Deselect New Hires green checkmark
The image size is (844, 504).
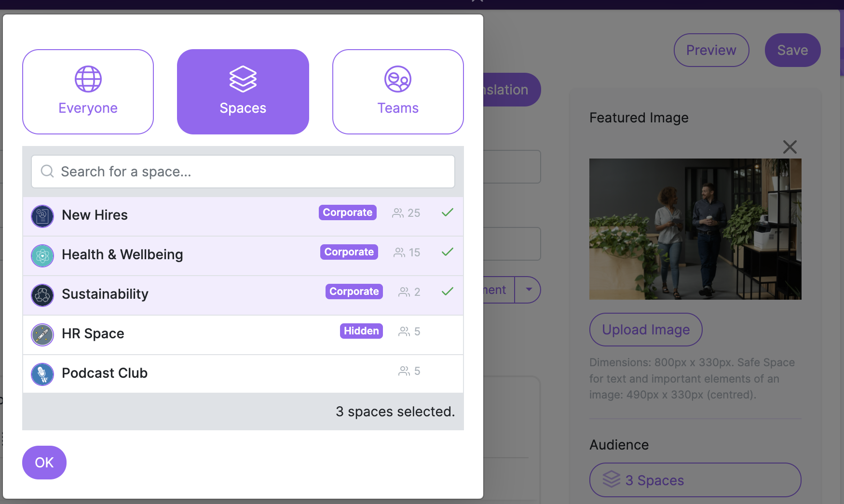pos(448,212)
